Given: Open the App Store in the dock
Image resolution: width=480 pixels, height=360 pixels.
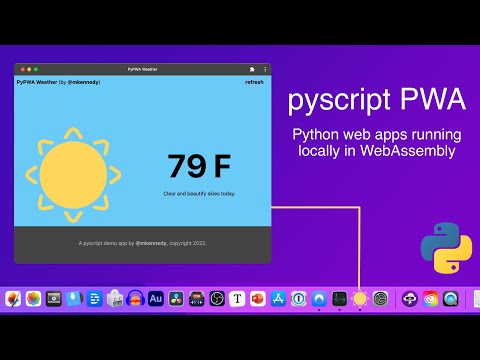Looking at the screenshot, I should pos(278,299).
